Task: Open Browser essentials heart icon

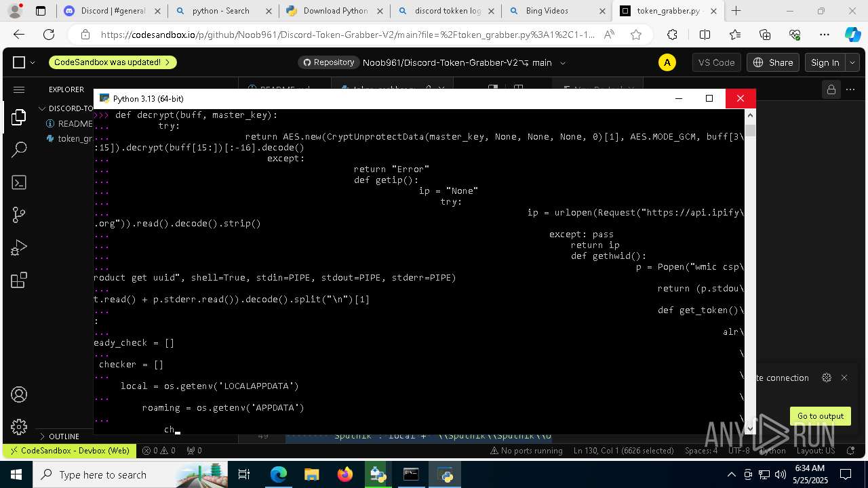Action: pyautogui.click(x=795, y=35)
